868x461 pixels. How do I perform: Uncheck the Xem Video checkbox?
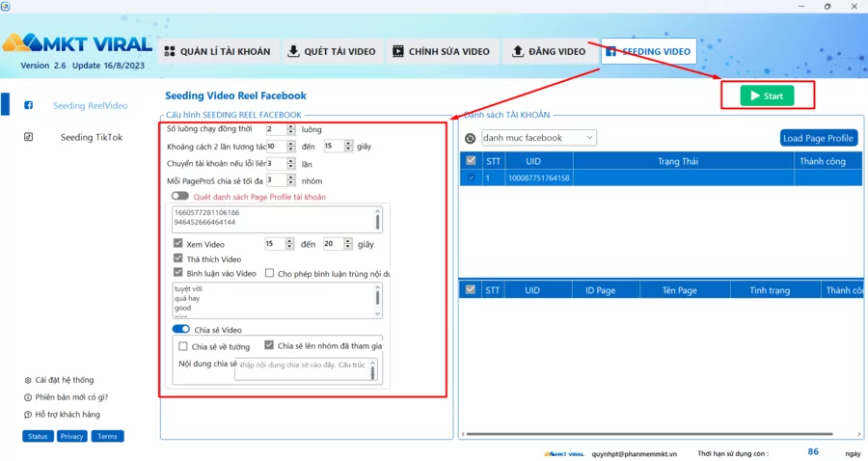pyautogui.click(x=177, y=243)
